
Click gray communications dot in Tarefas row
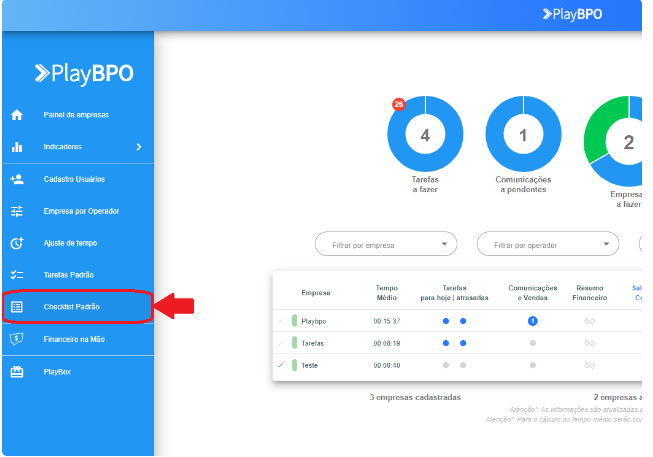[533, 343]
